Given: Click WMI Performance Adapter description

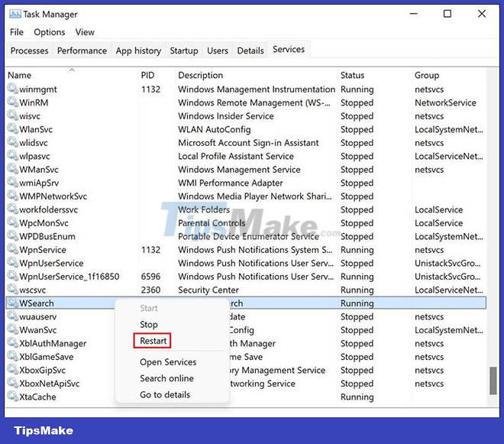Looking at the screenshot, I should click(x=230, y=183).
